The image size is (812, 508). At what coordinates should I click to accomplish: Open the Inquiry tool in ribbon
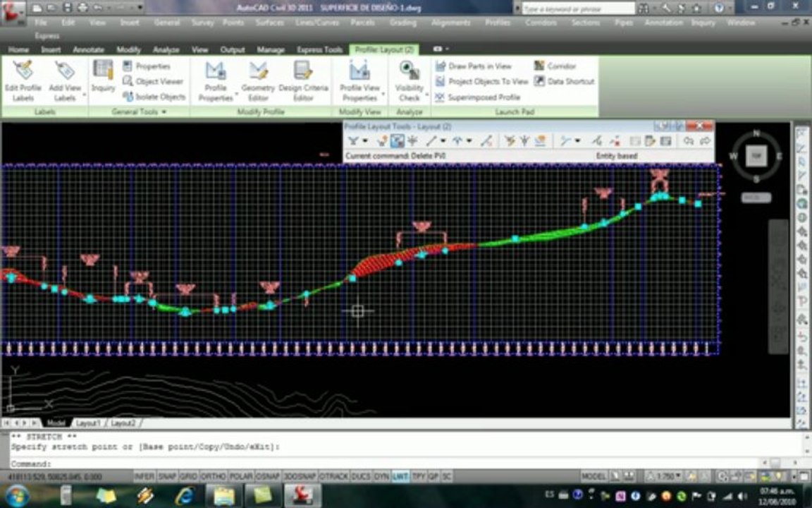(102, 77)
